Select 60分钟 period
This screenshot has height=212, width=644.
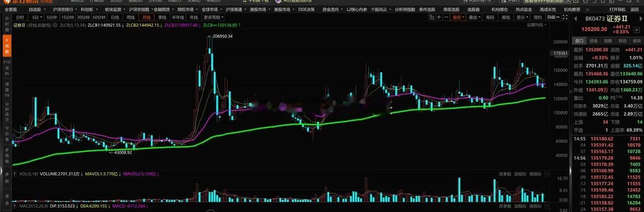tap(99, 17)
